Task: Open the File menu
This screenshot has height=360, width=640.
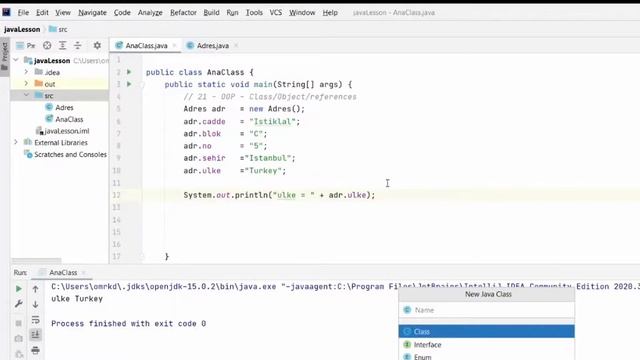Action: pyautogui.click(x=23, y=13)
